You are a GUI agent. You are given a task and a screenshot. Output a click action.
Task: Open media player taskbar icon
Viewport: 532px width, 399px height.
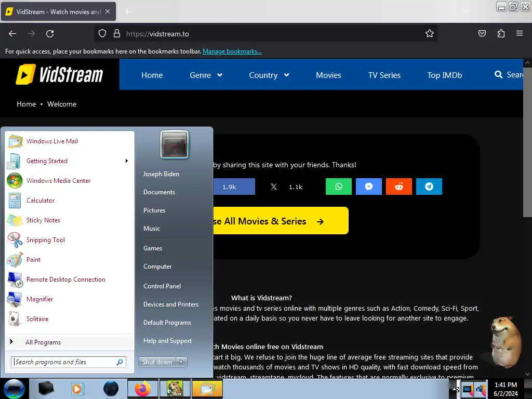click(77, 389)
